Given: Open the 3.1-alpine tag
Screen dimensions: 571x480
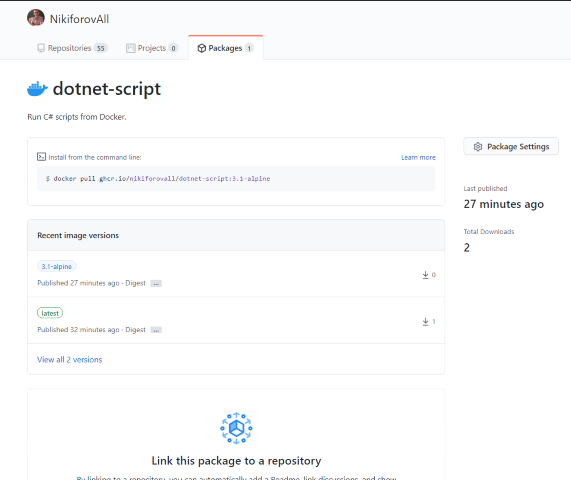Looking at the screenshot, I should pyautogui.click(x=56, y=266).
